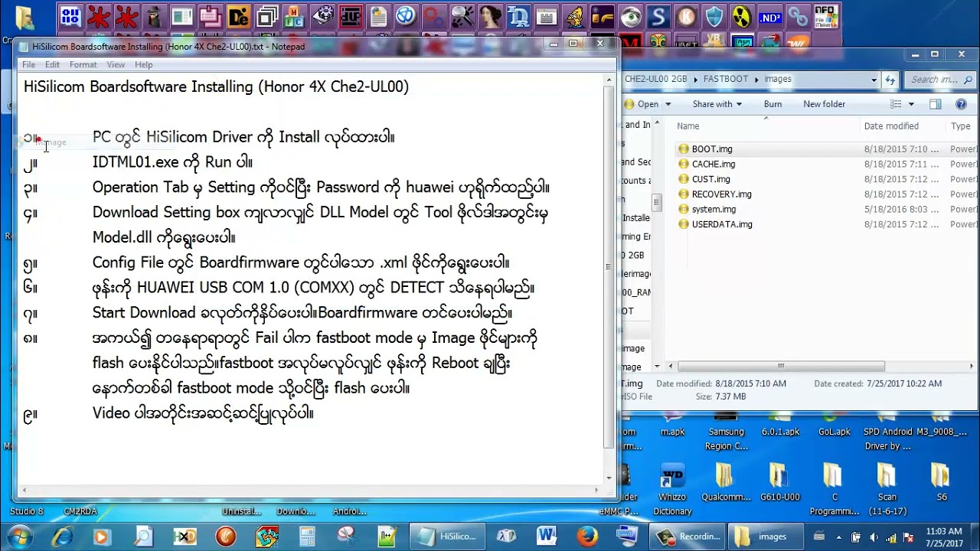Switch to the Recording taskbar button
The height and width of the screenshot is (551, 980).
tap(689, 536)
